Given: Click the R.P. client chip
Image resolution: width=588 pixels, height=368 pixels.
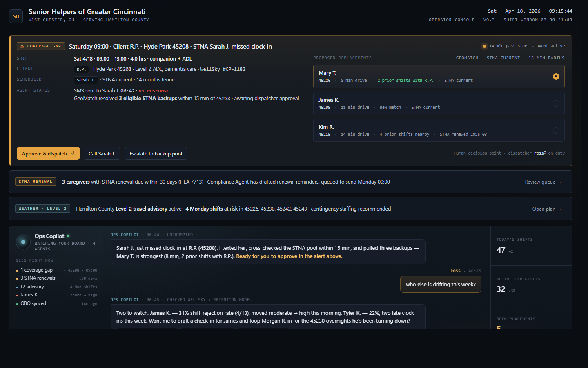Looking at the screenshot, I should pos(81,69).
